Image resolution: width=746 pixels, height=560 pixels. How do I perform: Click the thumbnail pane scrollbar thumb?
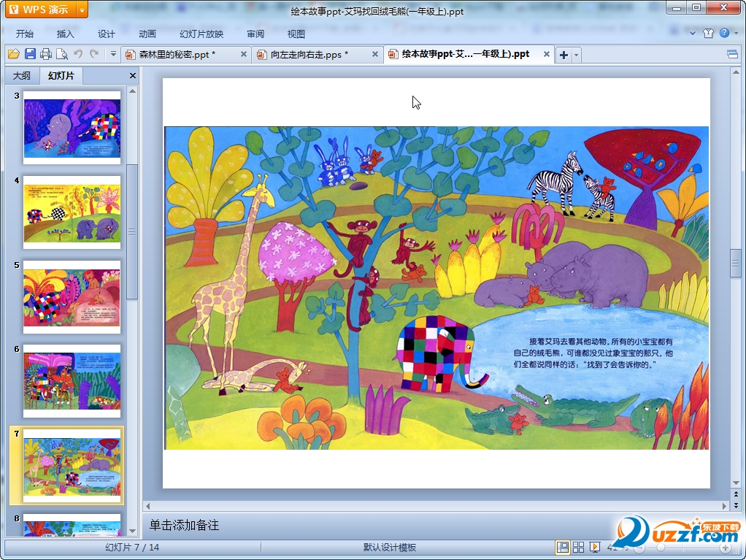click(x=132, y=231)
